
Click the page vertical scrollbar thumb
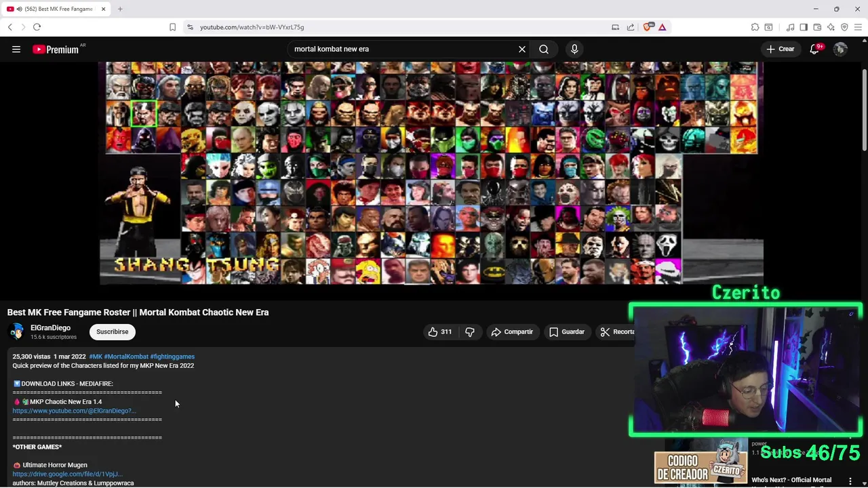(x=865, y=110)
